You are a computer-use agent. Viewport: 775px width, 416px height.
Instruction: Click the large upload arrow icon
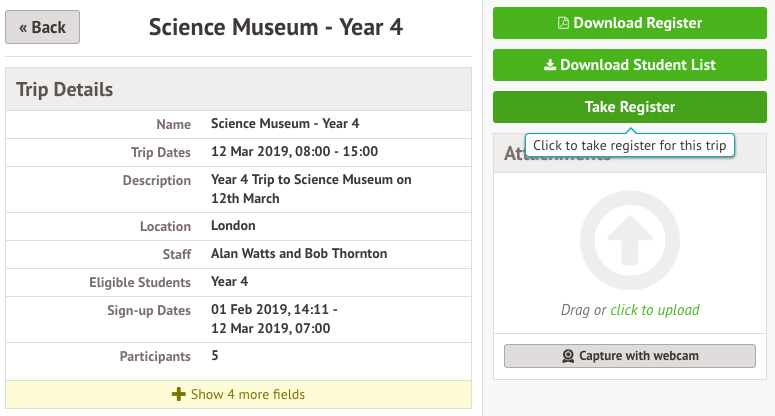pyautogui.click(x=629, y=238)
